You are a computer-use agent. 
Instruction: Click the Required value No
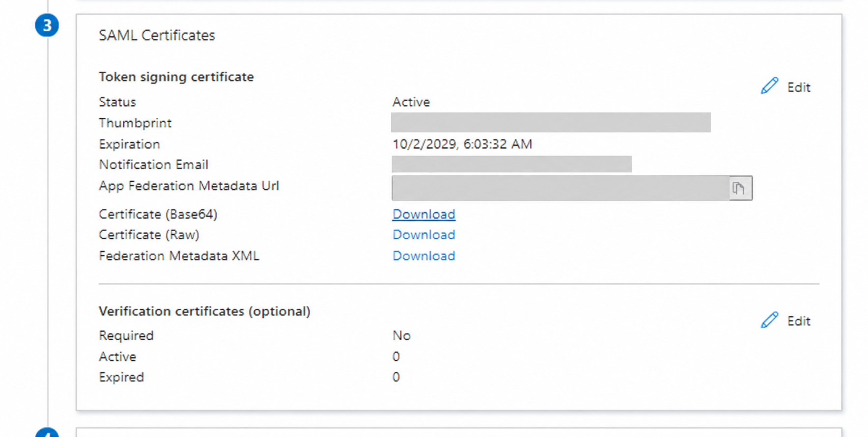click(401, 335)
